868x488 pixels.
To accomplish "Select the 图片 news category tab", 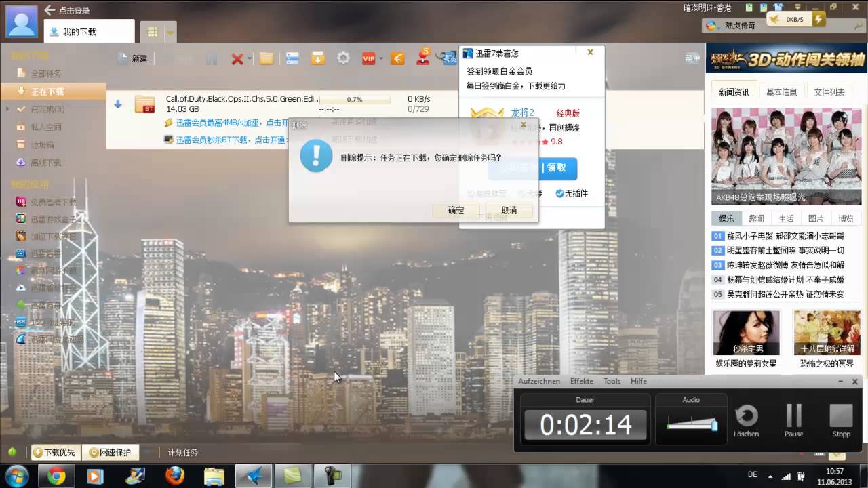I will coord(816,218).
